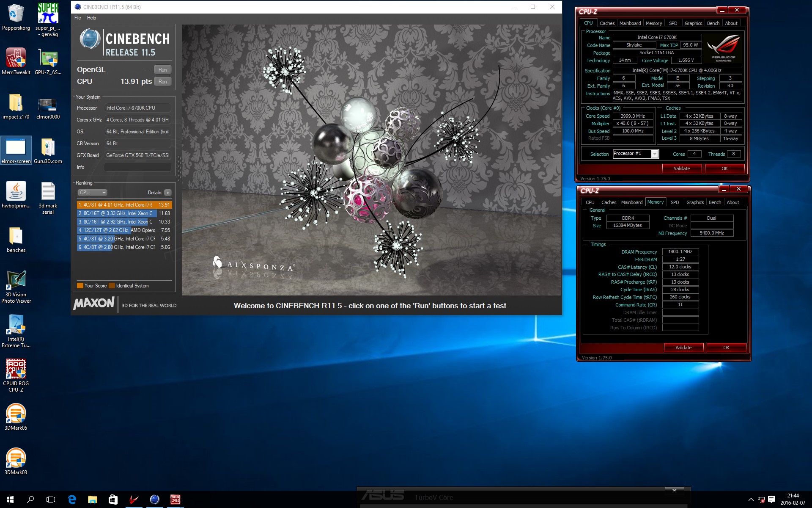812x508 pixels.
Task: Open SPD tab in upper CPU-Z window
Action: (673, 23)
